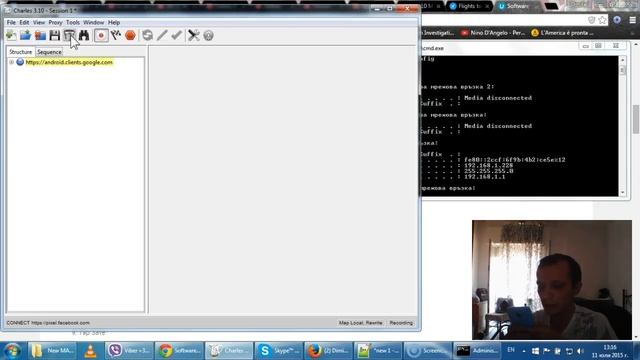Image resolution: width=640 pixels, height=360 pixels.
Task: Click the Chrome bookmark star icon
Action: 602,20
